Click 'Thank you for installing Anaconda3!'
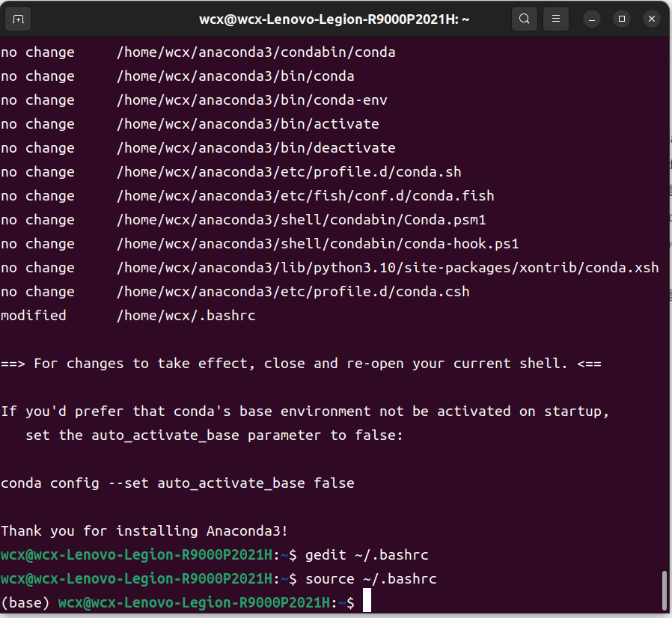The width and height of the screenshot is (672, 618). 144,532
